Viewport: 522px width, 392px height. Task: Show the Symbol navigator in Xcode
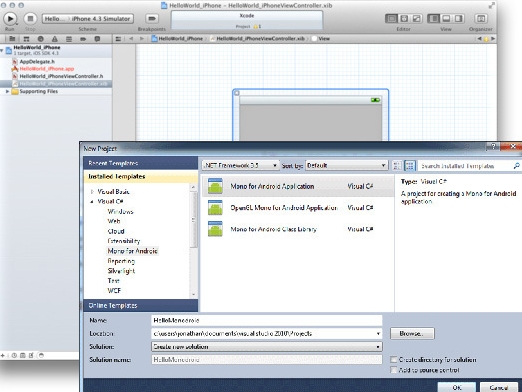[26, 39]
